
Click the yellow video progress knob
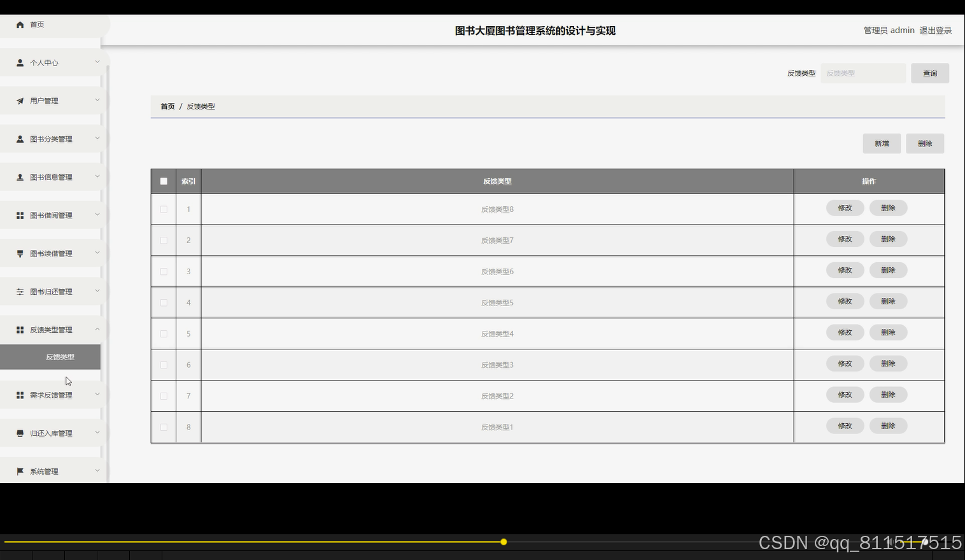(504, 542)
